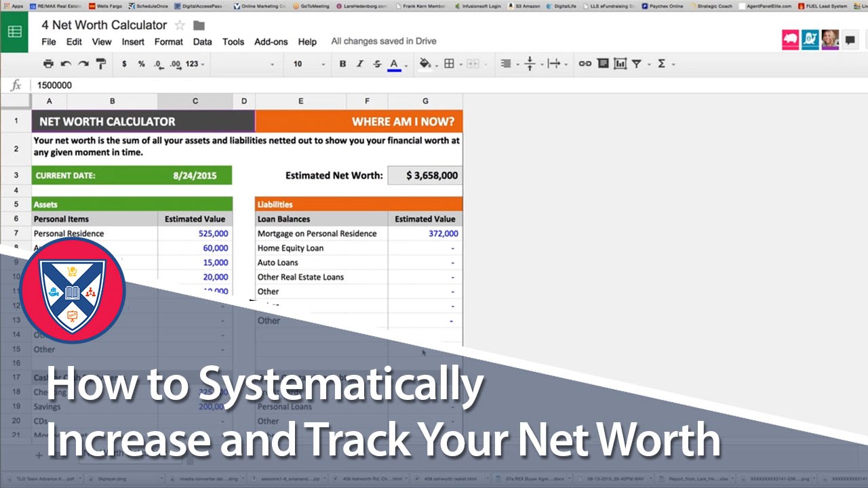
Task: Format selection as currency
Action: tap(124, 64)
